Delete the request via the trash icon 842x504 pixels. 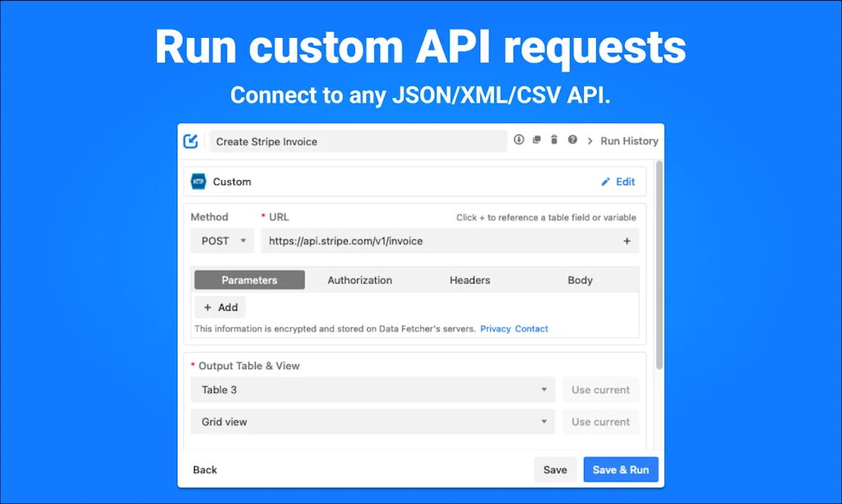point(554,140)
